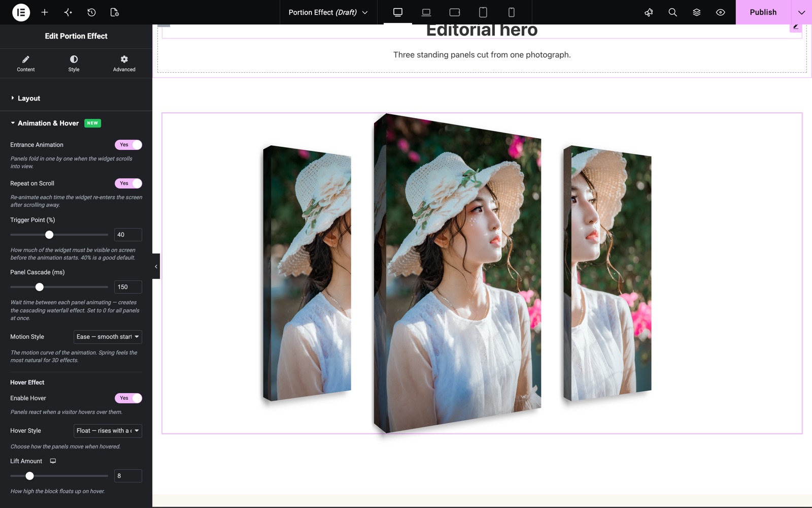
Task: Click the Trigger Point value field
Action: (x=128, y=235)
